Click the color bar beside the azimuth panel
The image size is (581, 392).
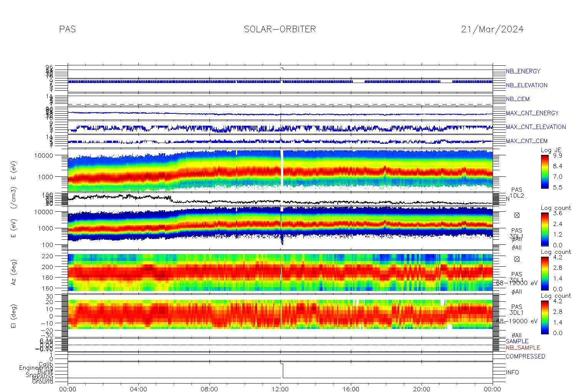coord(544,273)
